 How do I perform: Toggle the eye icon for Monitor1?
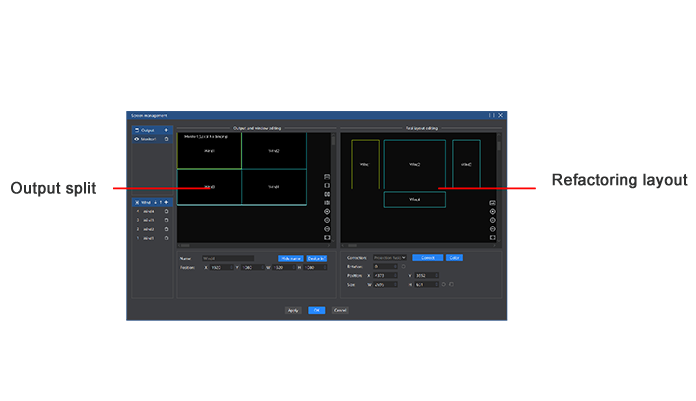(x=137, y=139)
